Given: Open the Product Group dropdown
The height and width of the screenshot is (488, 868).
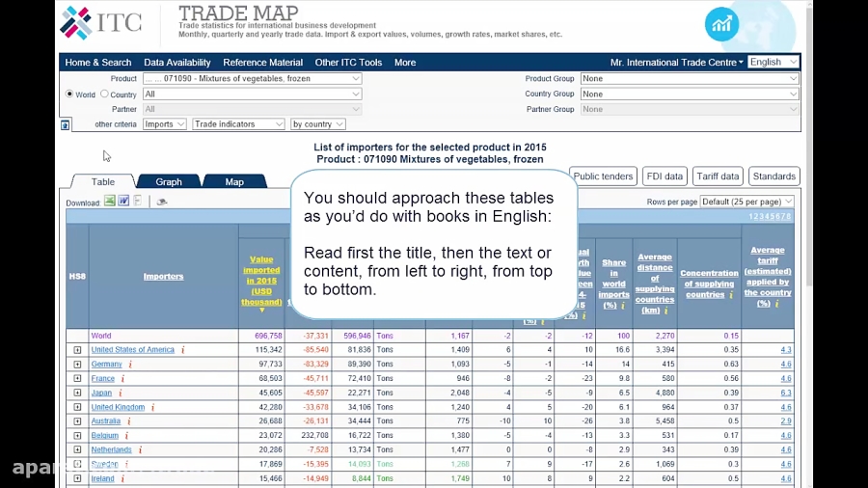Looking at the screenshot, I should coord(690,78).
